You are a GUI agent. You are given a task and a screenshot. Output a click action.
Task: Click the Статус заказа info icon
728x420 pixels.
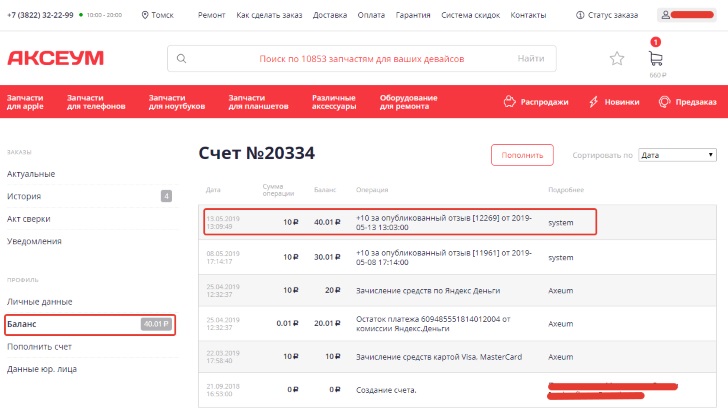[581, 16]
